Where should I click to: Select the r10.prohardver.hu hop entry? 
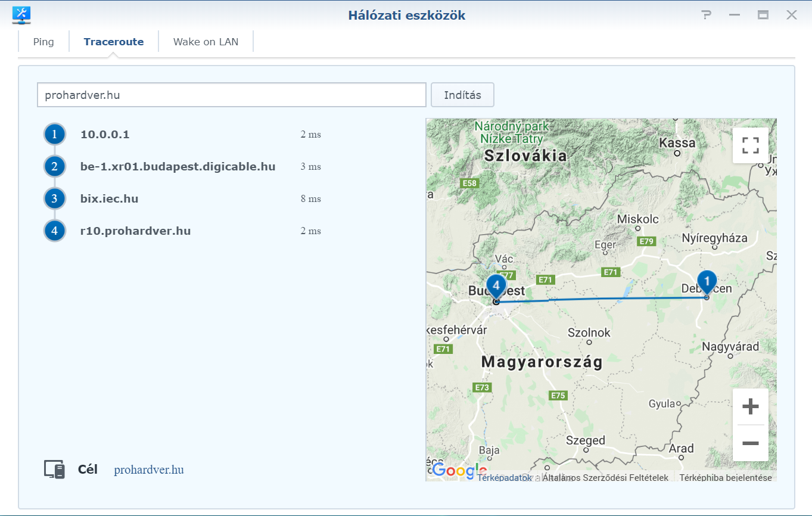pos(136,231)
